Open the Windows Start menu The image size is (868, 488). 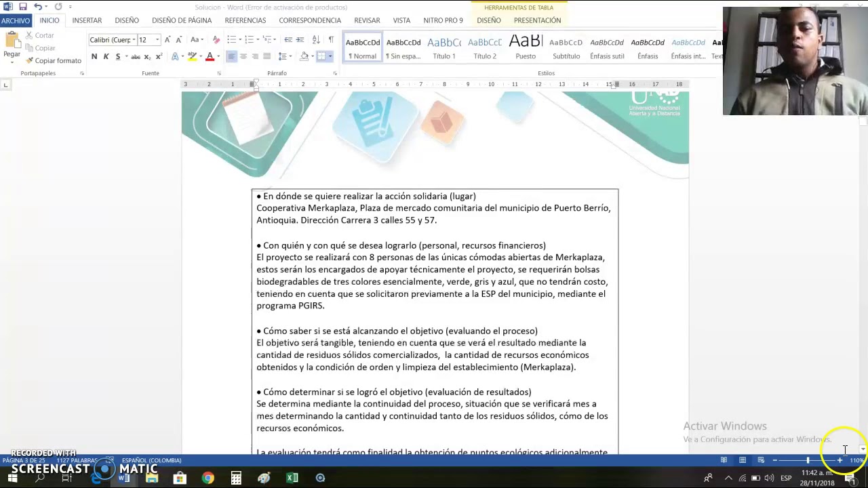[12, 478]
